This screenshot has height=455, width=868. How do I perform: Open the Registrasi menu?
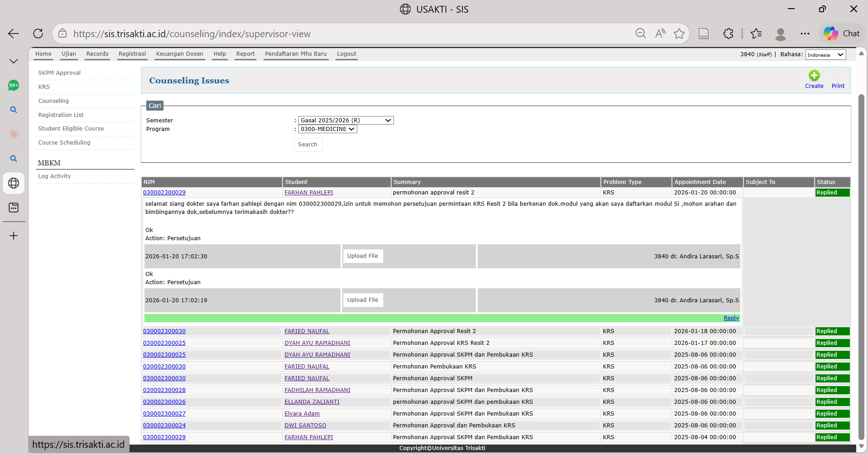coord(132,54)
